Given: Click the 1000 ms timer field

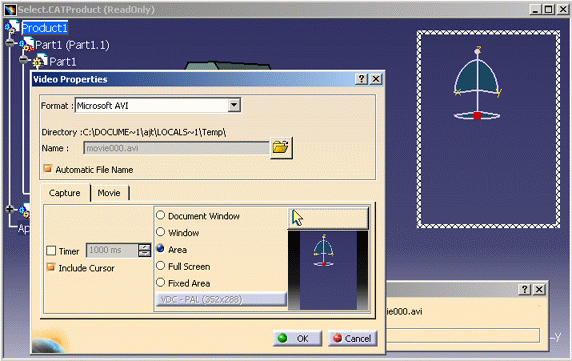Looking at the screenshot, I should tap(112, 250).
